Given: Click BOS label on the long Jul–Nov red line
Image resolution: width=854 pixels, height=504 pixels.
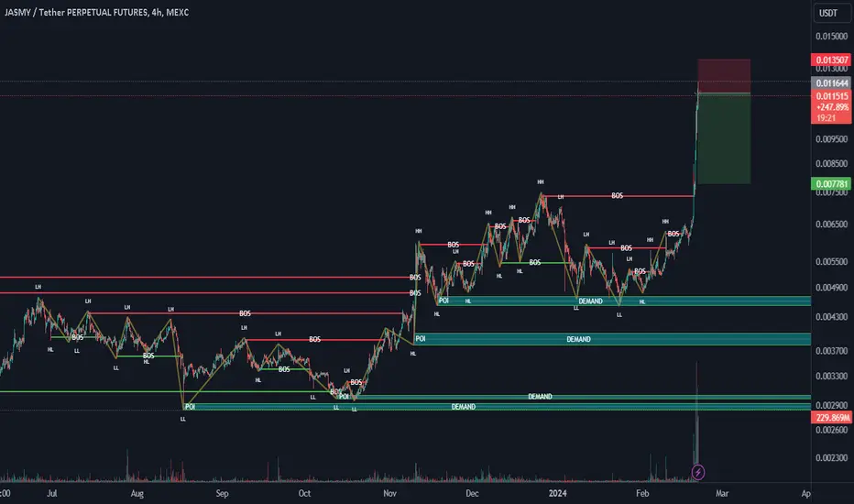Looking at the screenshot, I should point(245,313).
